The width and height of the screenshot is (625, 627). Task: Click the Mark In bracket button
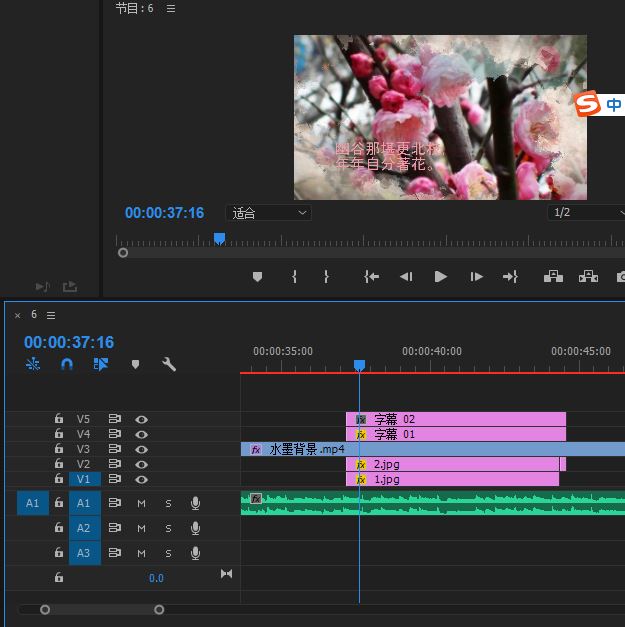click(x=294, y=277)
